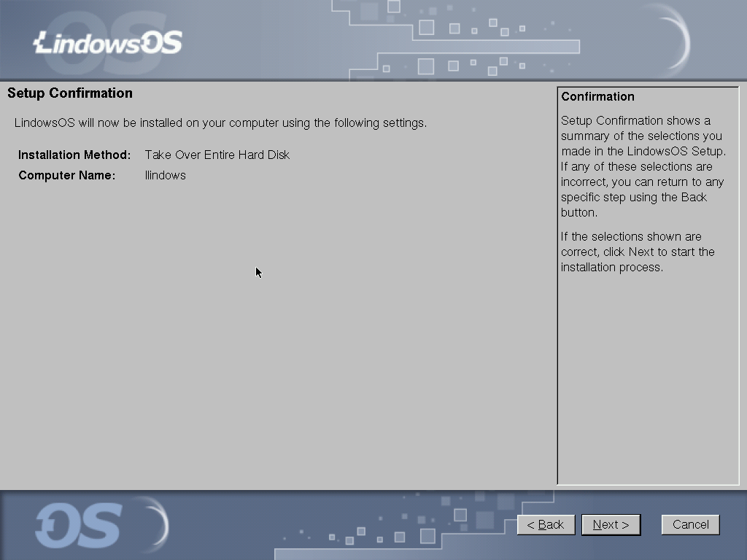Click the 'Confirmation' help panel heading
The image size is (747, 560).
coord(597,96)
